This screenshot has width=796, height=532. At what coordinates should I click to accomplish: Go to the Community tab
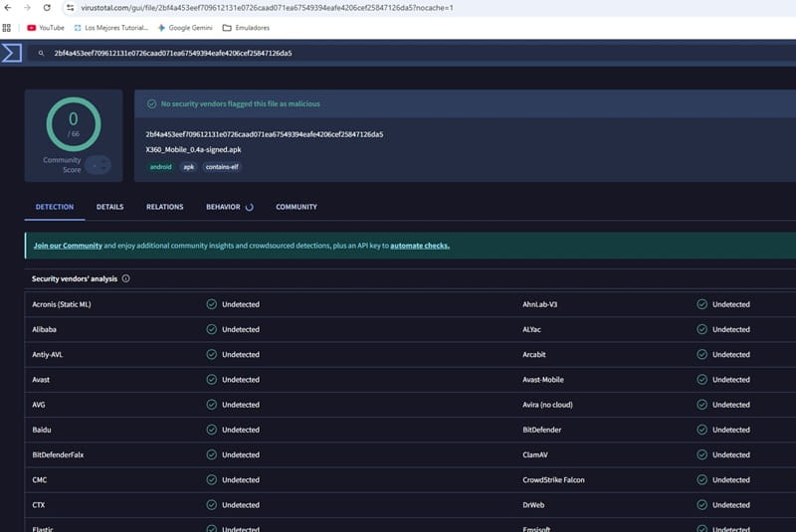(297, 207)
